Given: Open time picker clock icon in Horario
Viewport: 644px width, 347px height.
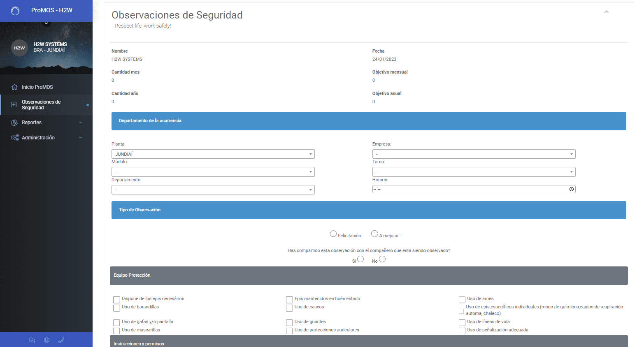Looking at the screenshot, I should [x=572, y=189].
